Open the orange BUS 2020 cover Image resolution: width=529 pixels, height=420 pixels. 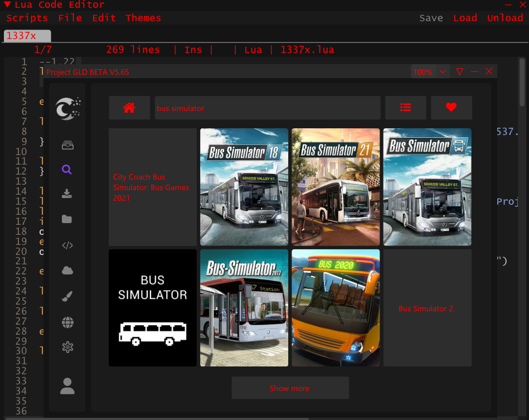tap(336, 308)
